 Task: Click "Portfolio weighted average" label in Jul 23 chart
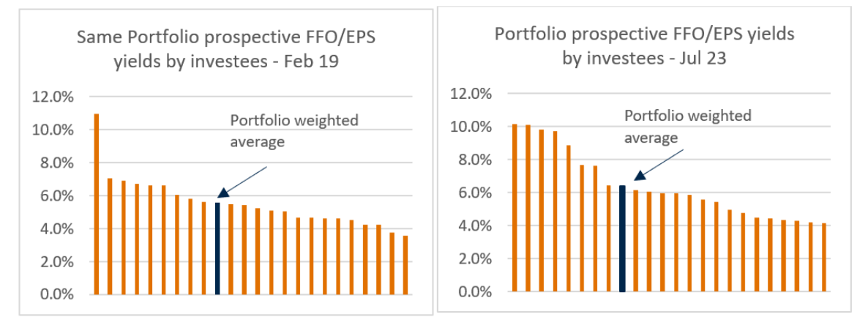coord(687,127)
